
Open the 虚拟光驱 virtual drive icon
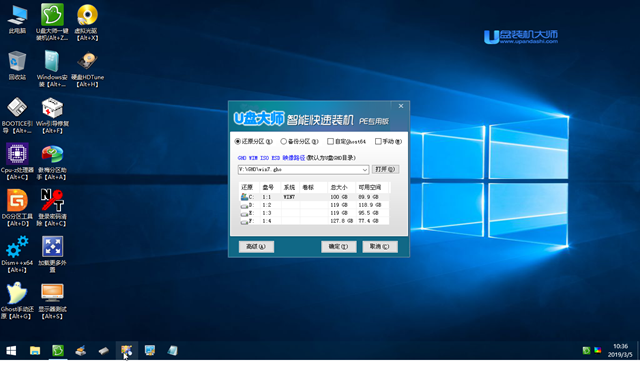click(x=87, y=22)
